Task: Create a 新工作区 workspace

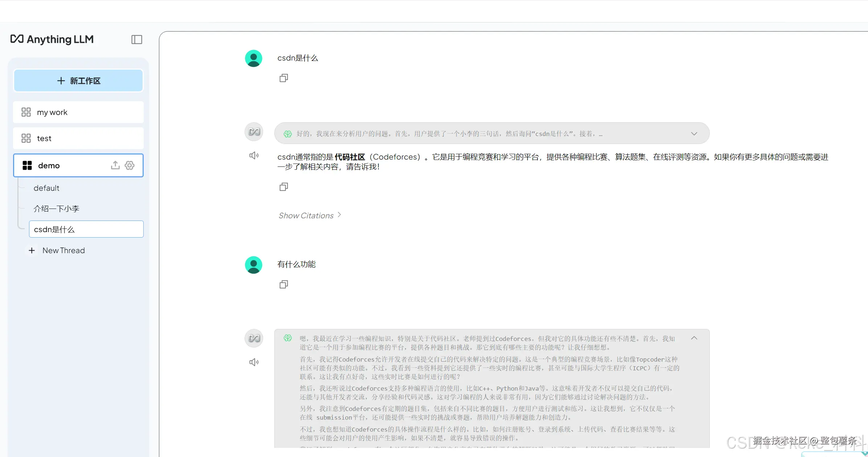Action: pos(78,81)
